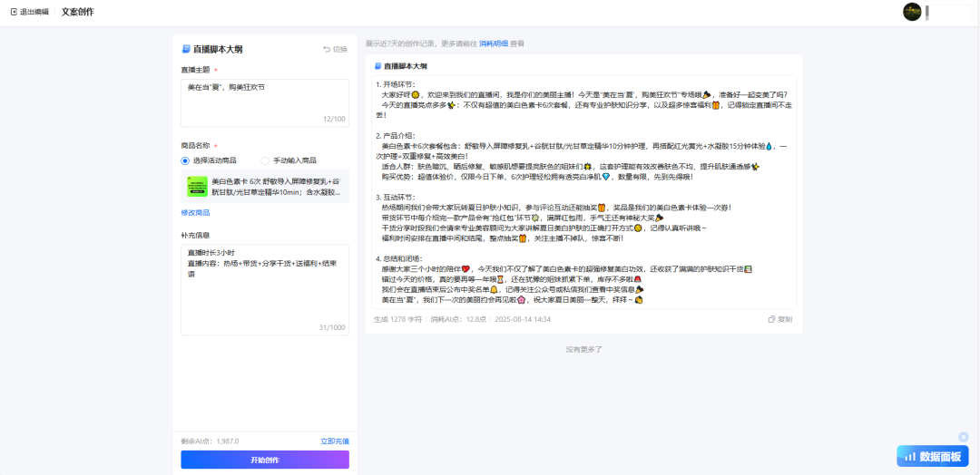Image resolution: width=980 pixels, height=475 pixels.
Task: Click 立即充值 to recharge AI points
Action: pos(334,441)
